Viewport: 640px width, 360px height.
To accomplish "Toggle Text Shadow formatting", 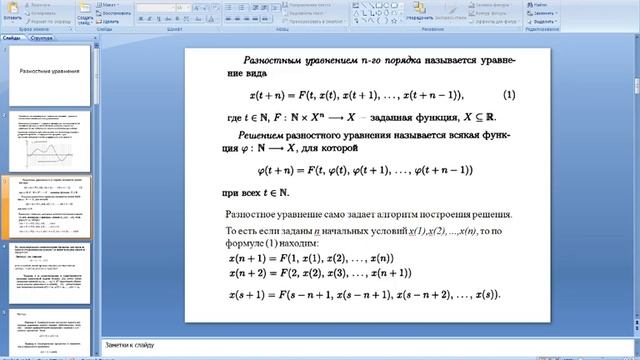I will point(177,19).
